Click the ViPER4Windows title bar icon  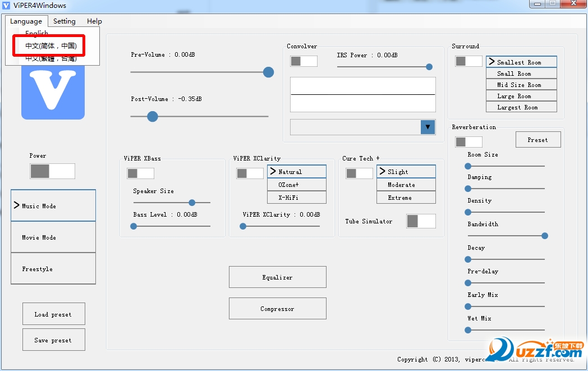coord(6,6)
